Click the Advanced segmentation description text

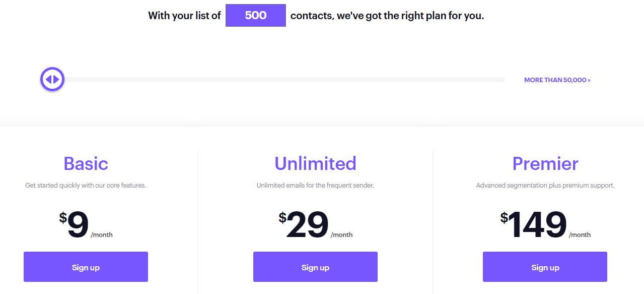pyautogui.click(x=545, y=186)
